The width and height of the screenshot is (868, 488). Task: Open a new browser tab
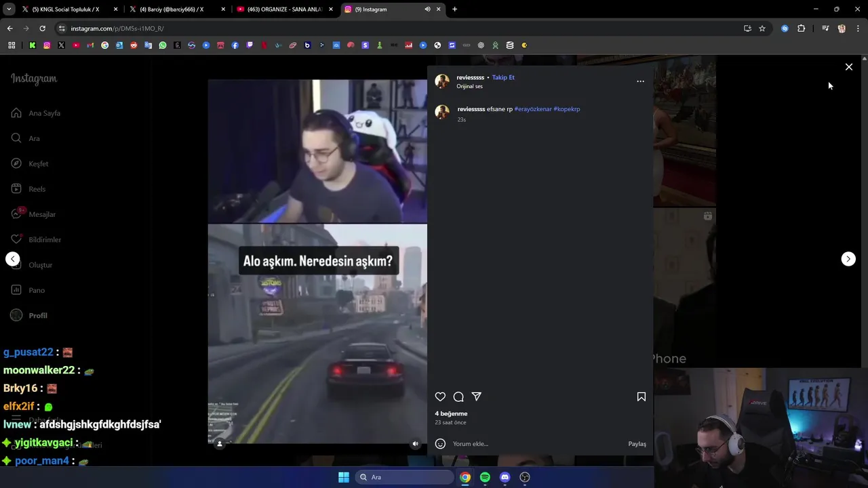(x=454, y=9)
